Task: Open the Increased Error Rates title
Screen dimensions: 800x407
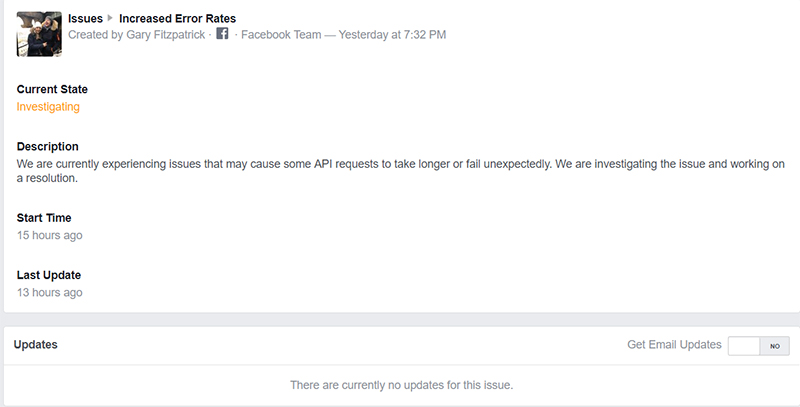Action: (178, 18)
